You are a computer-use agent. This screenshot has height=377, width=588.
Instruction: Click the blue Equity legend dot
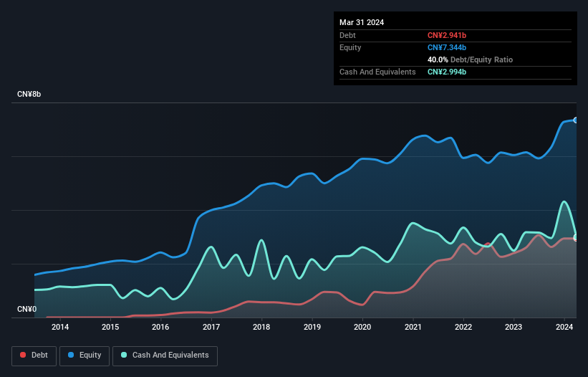71,355
